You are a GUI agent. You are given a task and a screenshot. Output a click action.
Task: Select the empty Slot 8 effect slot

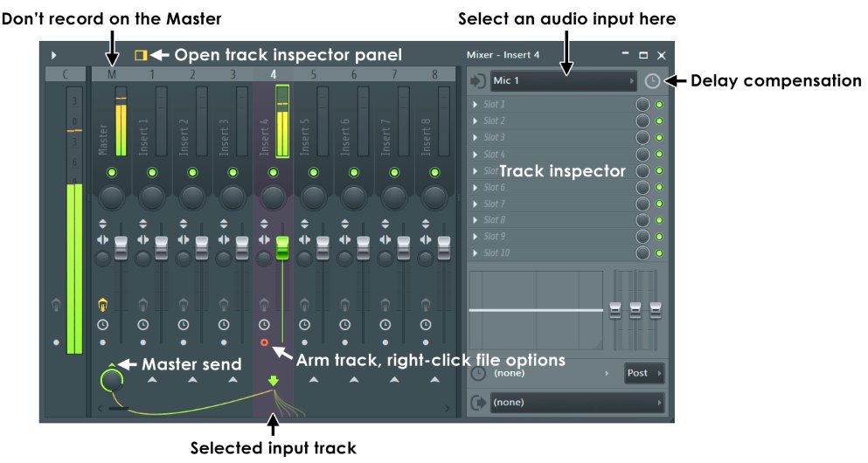point(551,220)
